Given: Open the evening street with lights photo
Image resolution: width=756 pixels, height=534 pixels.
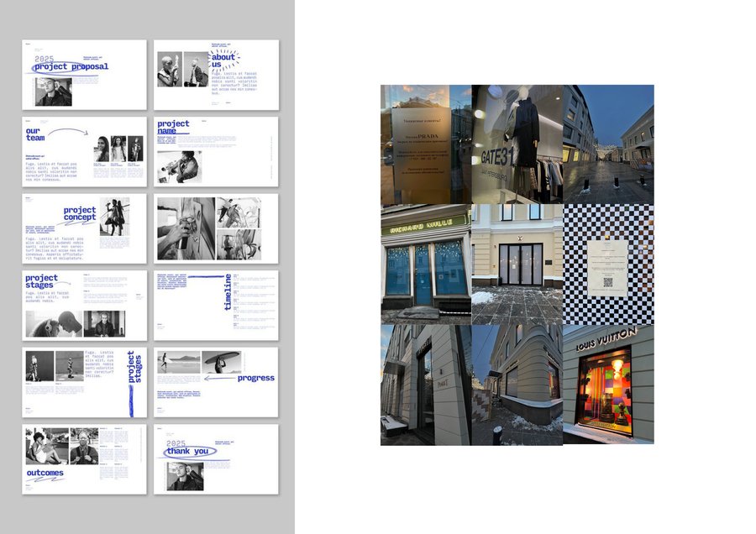Looking at the screenshot, I should tap(608, 144).
